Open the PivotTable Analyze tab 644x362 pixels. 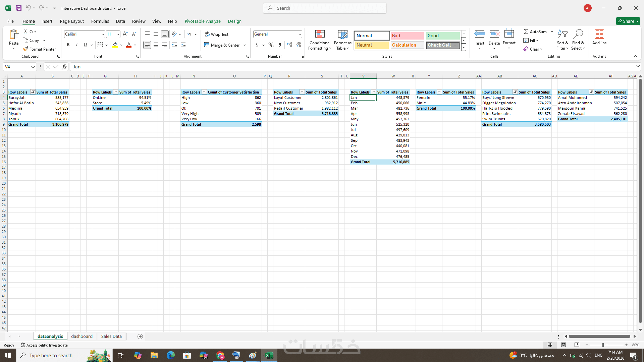(x=203, y=21)
